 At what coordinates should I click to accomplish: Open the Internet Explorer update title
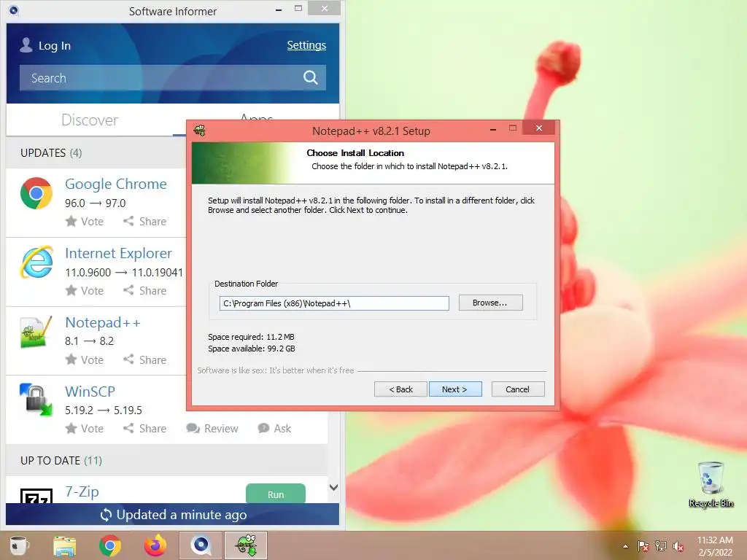119,253
